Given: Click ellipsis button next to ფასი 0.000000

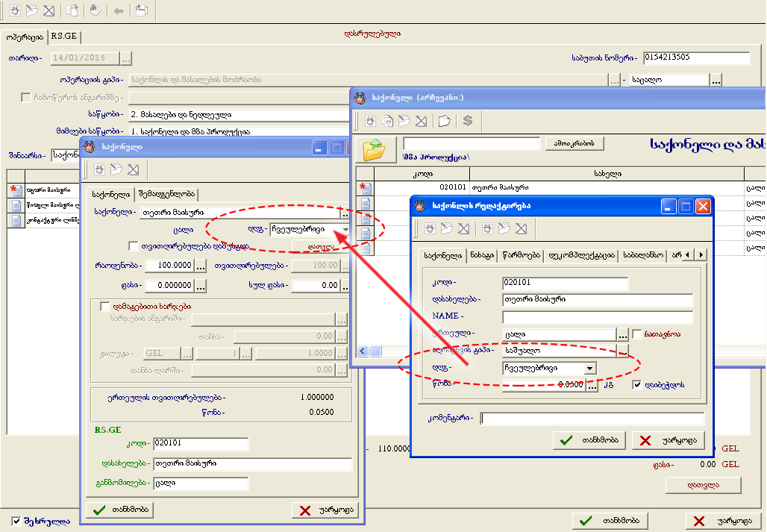Looking at the screenshot, I should (x=201, y=285).
